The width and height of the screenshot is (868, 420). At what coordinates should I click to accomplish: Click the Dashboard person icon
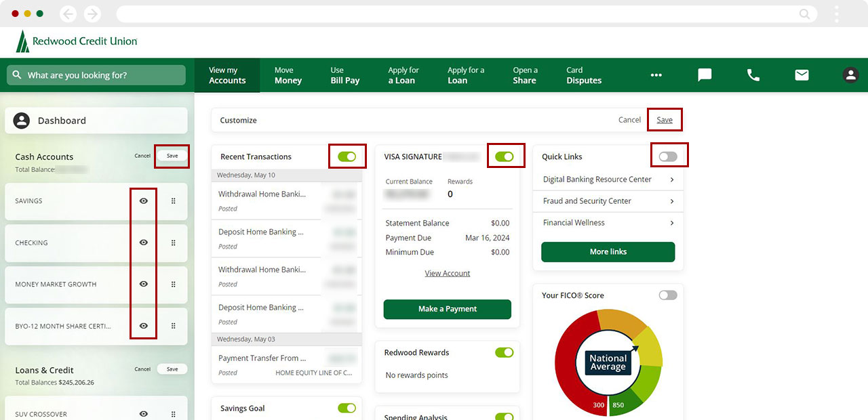point(22,121)
